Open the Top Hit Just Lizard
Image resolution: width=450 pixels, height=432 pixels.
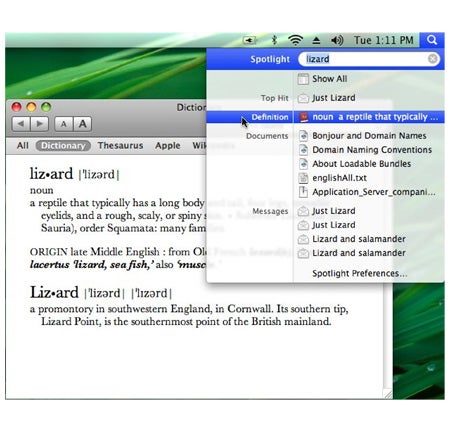click(x=333, y=98)
